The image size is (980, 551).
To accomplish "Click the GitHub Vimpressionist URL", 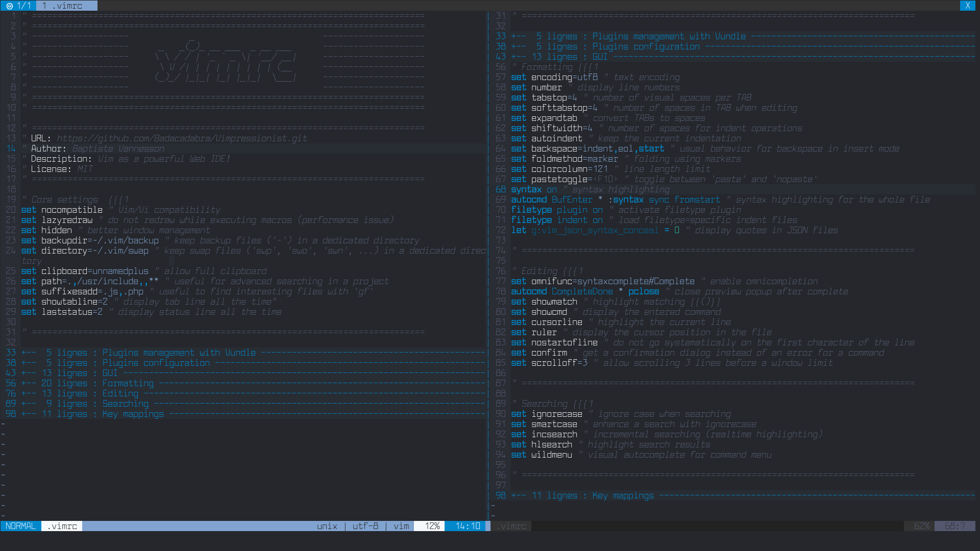I will [182, 138].
